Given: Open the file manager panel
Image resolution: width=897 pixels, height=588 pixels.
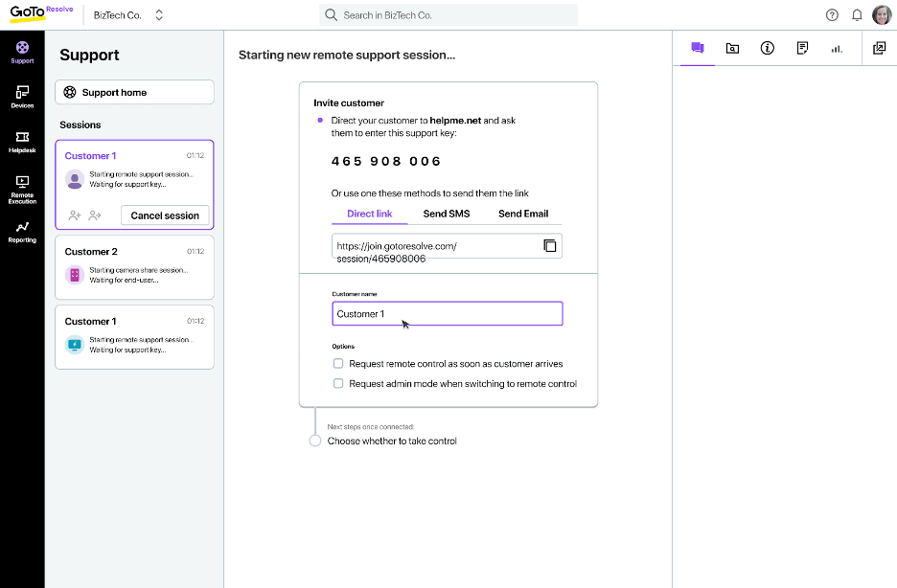Looking at the screenshot, I should (x=732, y=47).
